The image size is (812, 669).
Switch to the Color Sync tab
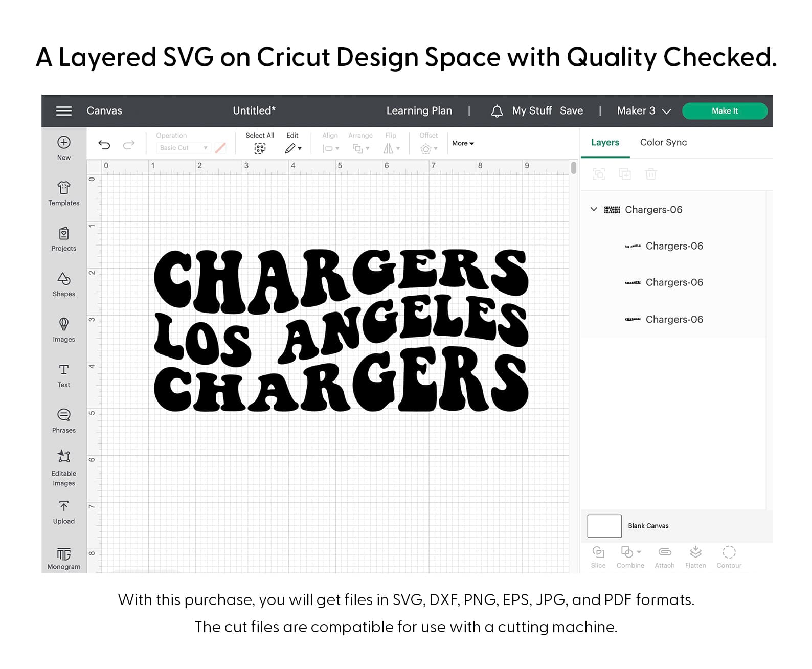pos(663,142)
